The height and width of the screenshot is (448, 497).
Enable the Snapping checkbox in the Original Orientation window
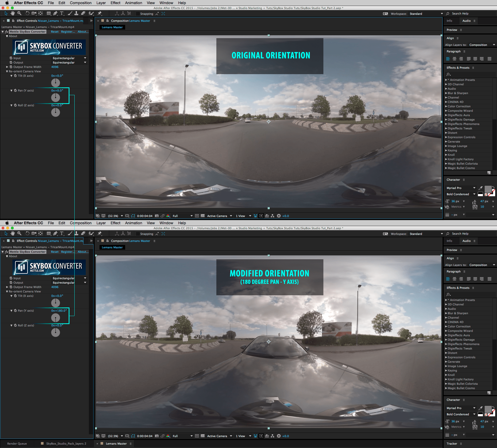(138, 14)
